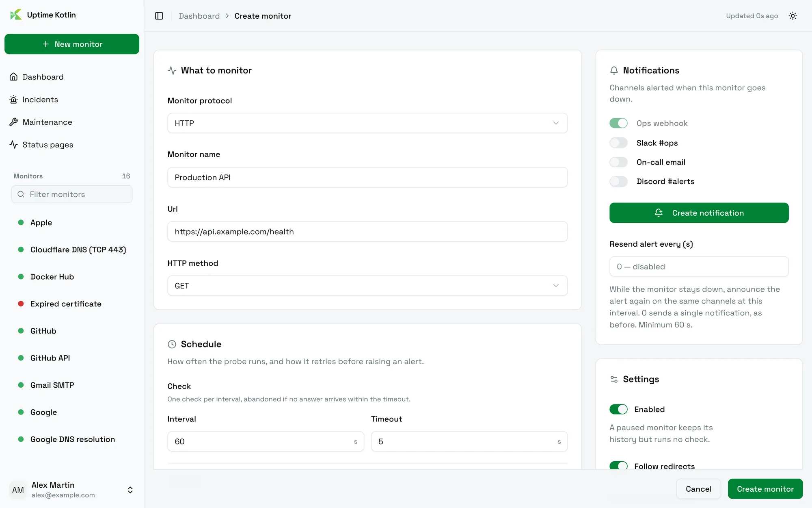
Task: Expand the Alex Martin account switcher
Action: point(130,490)
